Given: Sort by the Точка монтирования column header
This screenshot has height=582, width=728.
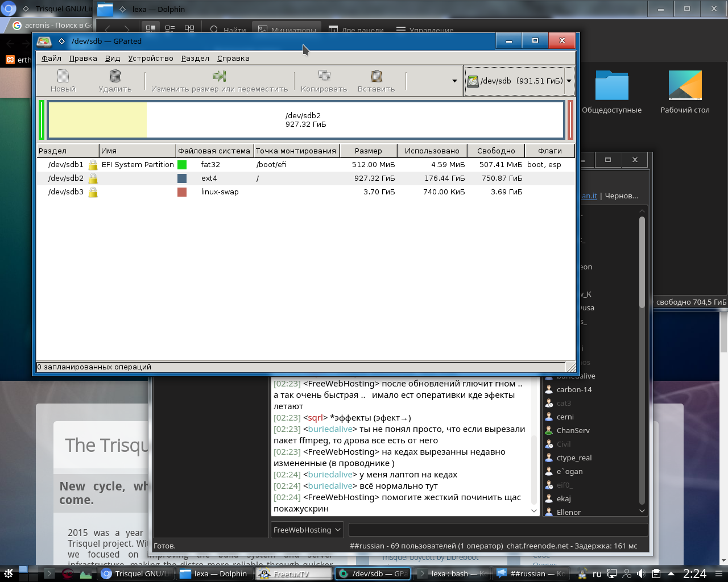Looking at the screenshot, I should pyautogui.click(x=296, y=151).
